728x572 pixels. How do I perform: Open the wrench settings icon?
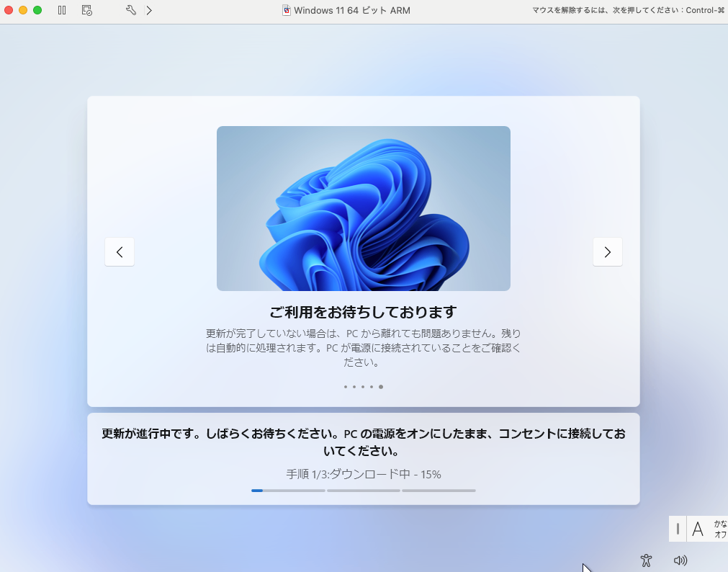(x=131, y=10)
